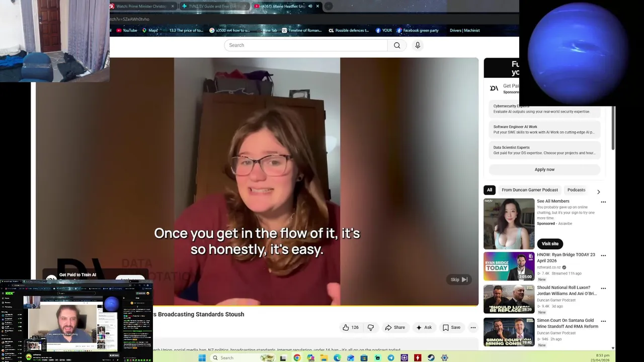
Task: Open the 'Possible defences t...' bookmark
Action: click(349, 30)
